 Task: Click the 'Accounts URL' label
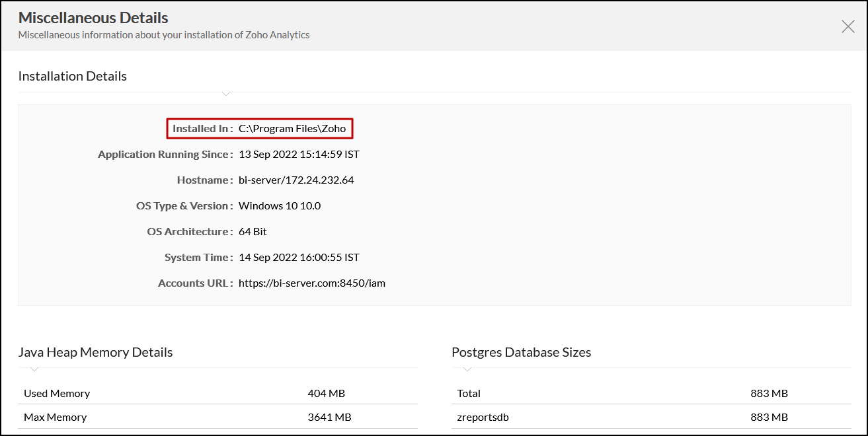point(195,283)
